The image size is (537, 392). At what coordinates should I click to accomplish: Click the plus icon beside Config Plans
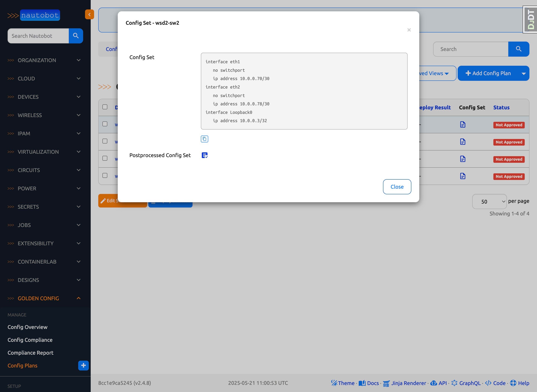83,365
